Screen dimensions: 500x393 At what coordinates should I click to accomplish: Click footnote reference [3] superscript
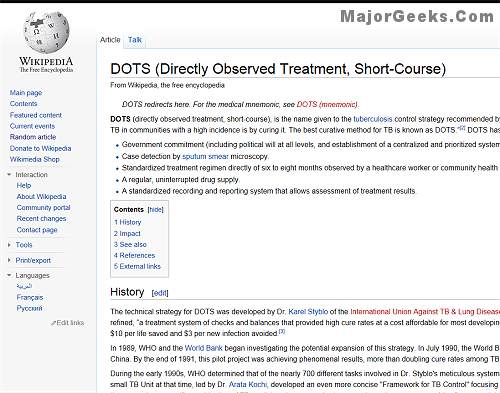pos(282,331)
